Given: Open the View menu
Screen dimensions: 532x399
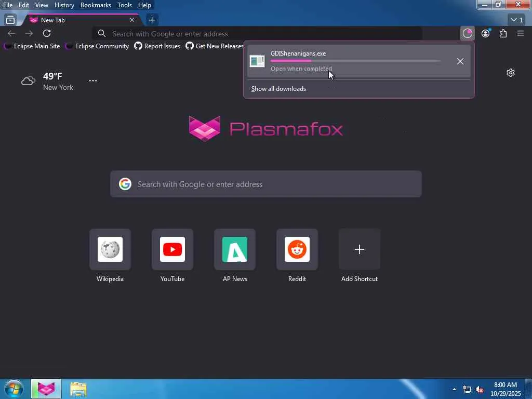Looking at the screenshot, I should click(42, 5).
